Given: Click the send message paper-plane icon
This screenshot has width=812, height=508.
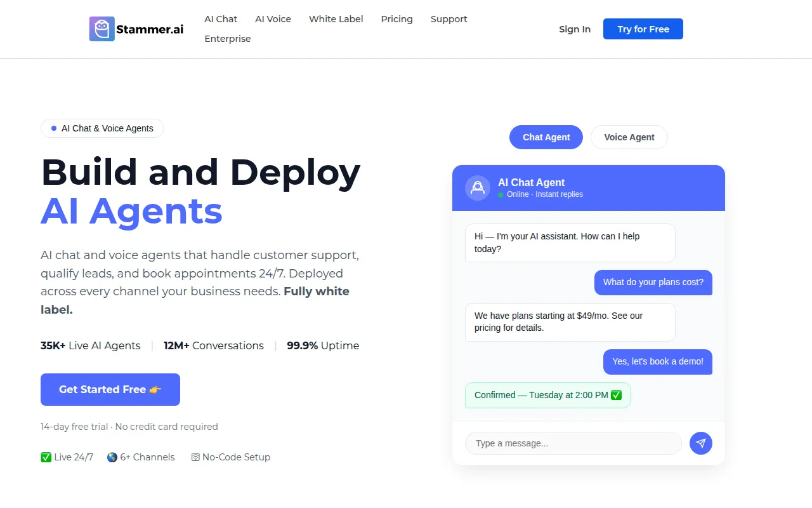Looking at the screenshot, I should coord(701,443).
